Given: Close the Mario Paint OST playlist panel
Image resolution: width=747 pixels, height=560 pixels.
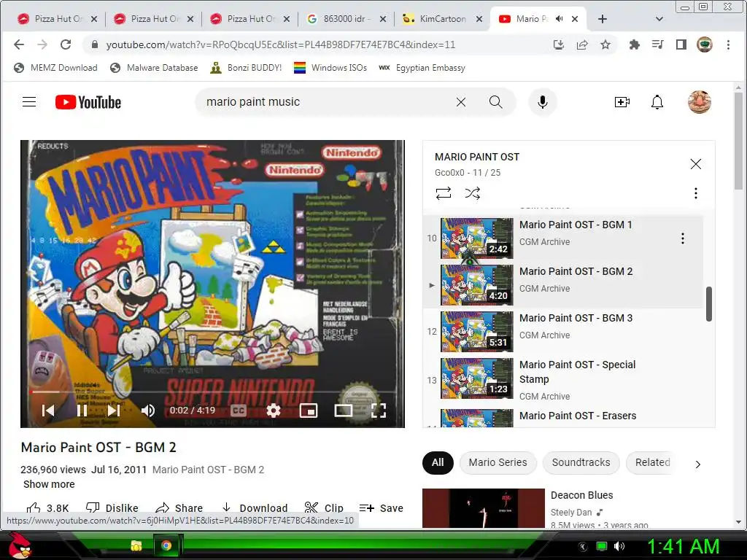Looking at the screenshot, I should 695,164.
